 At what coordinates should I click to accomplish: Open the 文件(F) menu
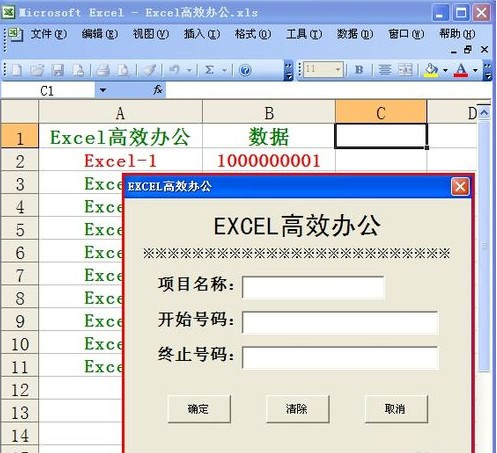pos(49,34)
